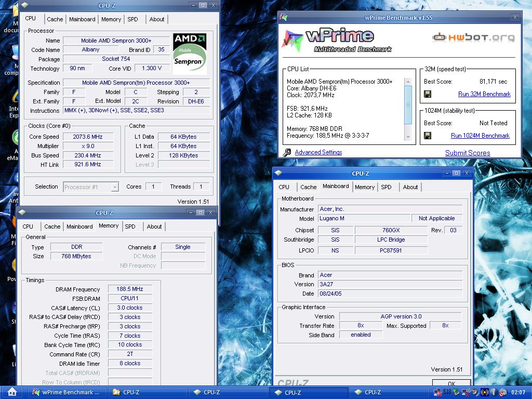Click the CPU List scrollbar thumb
Screen dimensions: 532x399
point(408,104)
